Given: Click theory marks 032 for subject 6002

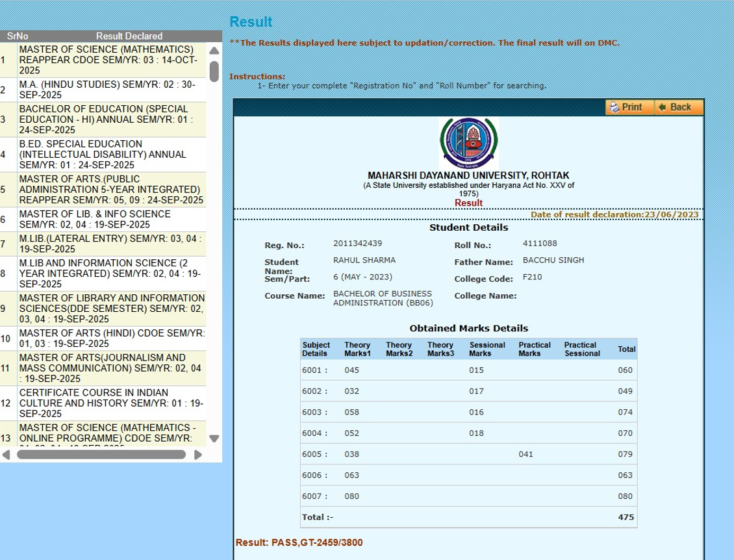Looking at the screenshot, I should pos(351,392).
